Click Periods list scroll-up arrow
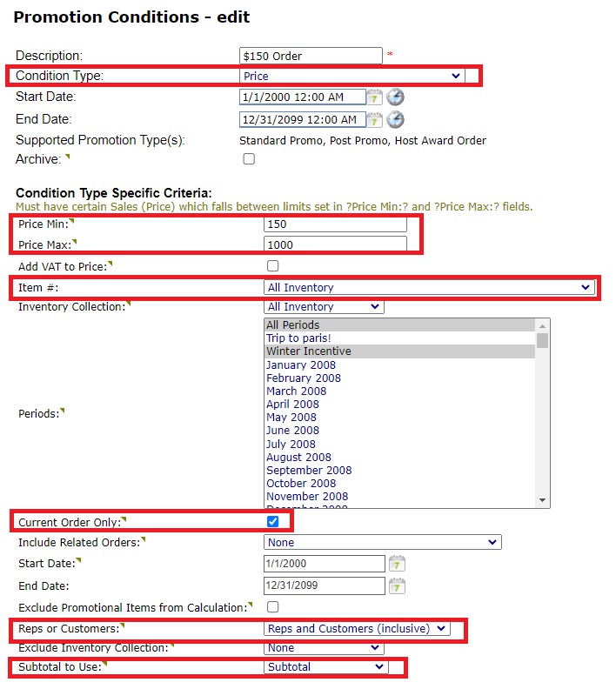616x689 pixels. [543, 325]
